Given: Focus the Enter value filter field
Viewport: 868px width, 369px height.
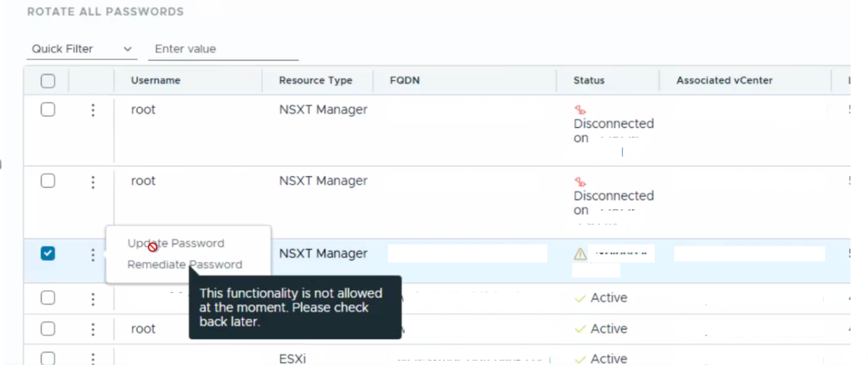Looking at the screenshot, I should click(x=223, y=49).
